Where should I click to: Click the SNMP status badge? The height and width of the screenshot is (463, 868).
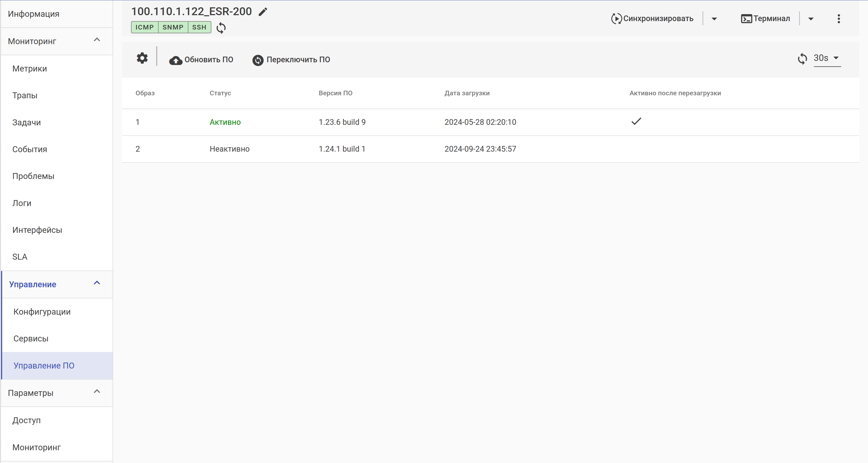173,27
